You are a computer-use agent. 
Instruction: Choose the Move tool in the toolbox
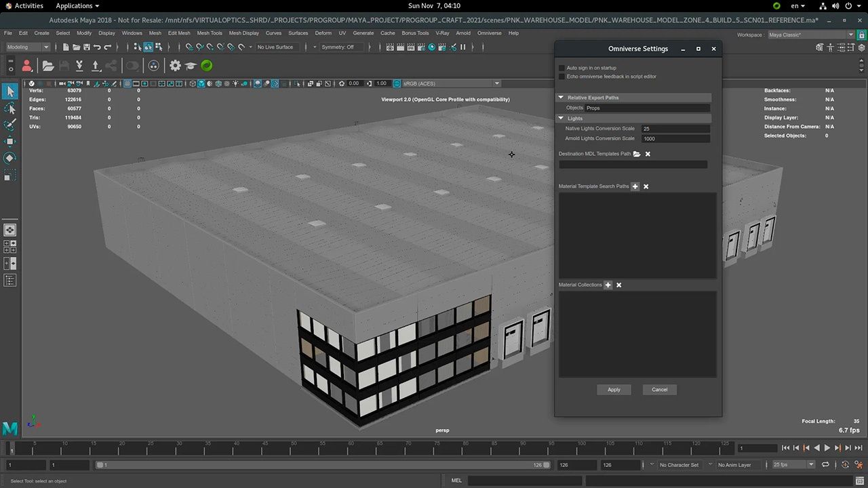click(x=10, y=141)
